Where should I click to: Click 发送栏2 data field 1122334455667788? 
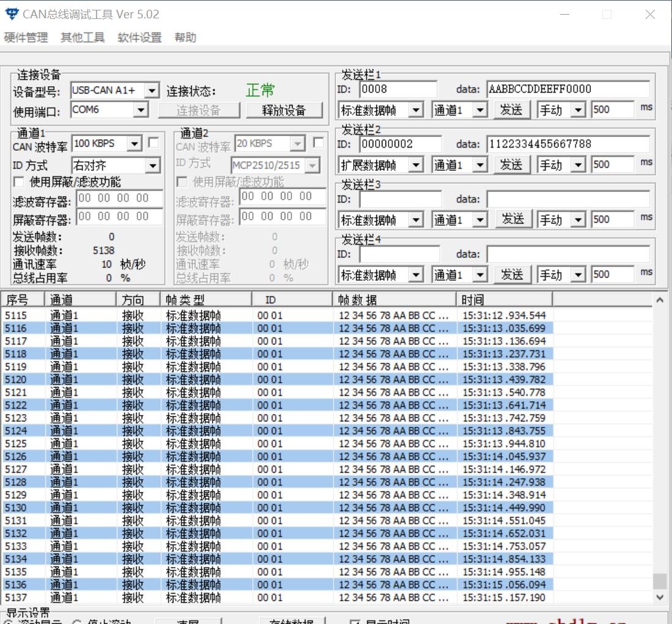coord(568,144)
